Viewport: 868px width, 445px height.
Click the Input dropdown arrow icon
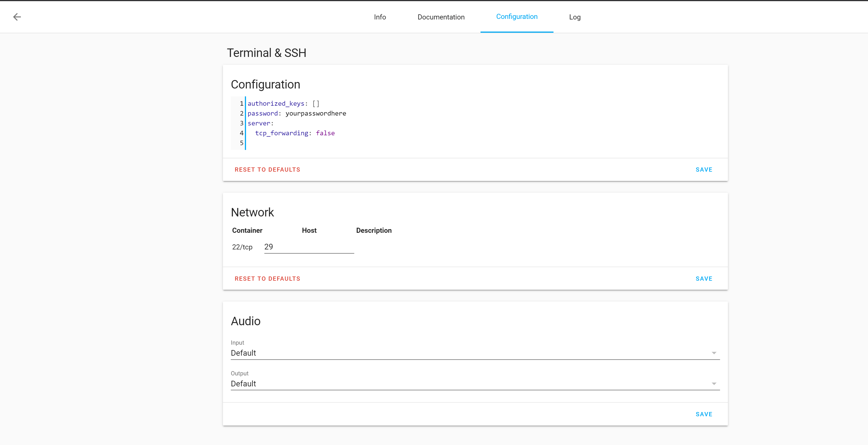coord(714,353)
